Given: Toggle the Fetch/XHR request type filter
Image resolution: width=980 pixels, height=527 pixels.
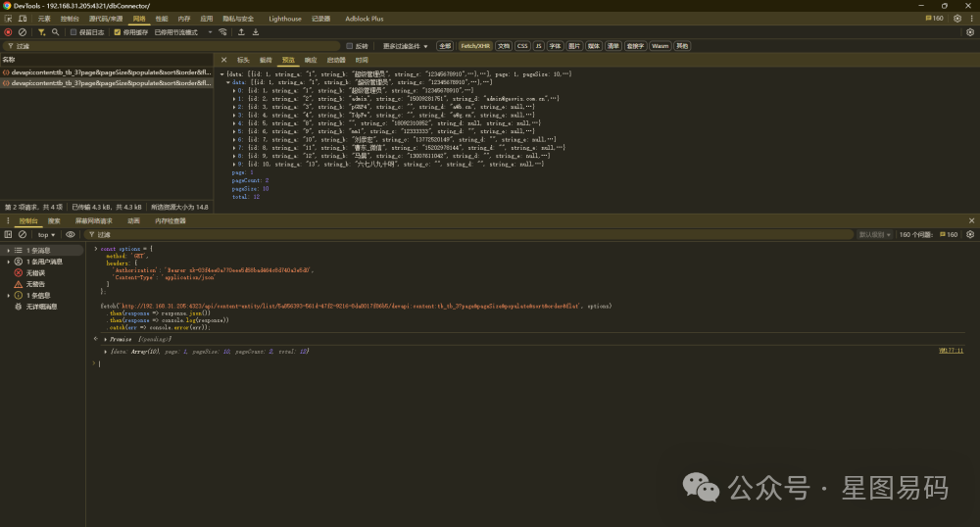Looking at the screenshot, I should click(475, 46).
